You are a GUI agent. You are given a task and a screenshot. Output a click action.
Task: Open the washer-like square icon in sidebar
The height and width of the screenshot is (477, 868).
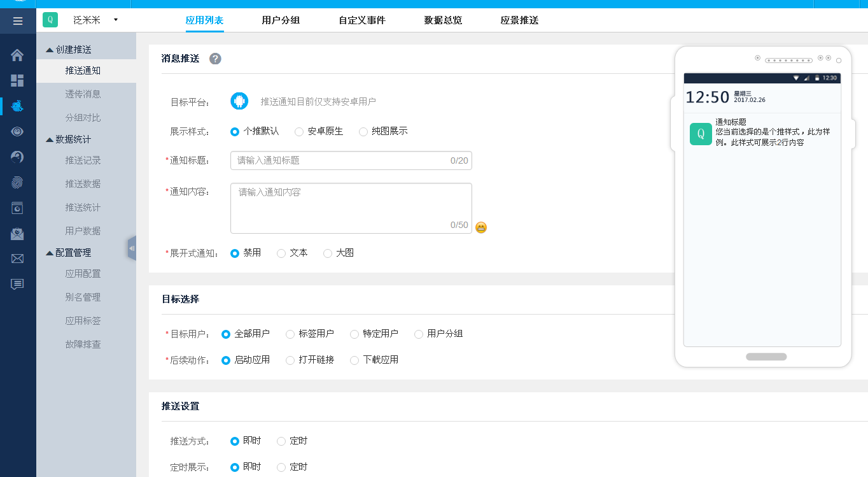[17, 208]
